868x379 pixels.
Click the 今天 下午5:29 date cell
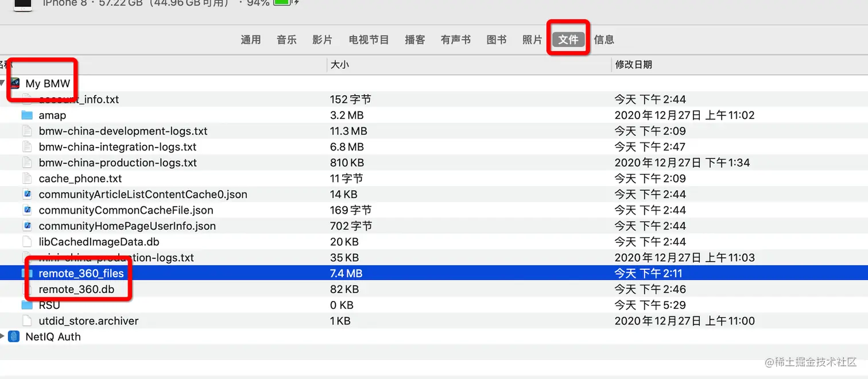tap(650, 305)
